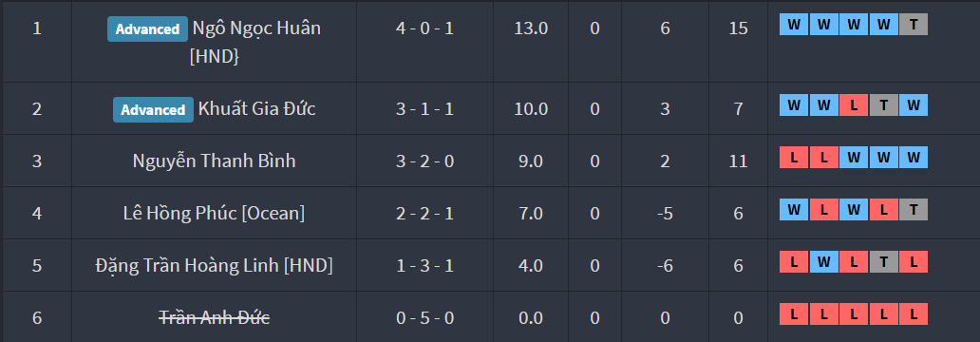Click the 4 - 0 - 1 match record
The width and height of the screenshot is (980, 342).
click(425, 28)
